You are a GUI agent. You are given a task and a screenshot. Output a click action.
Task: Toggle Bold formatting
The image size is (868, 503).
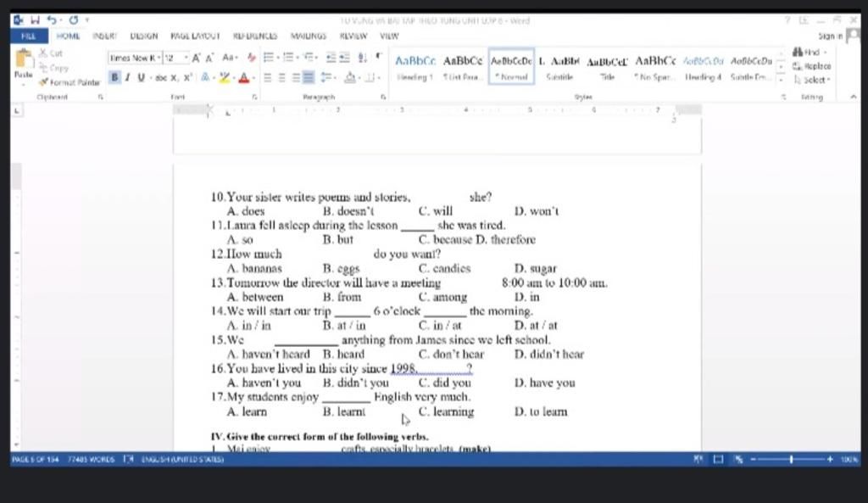point(114,77)
